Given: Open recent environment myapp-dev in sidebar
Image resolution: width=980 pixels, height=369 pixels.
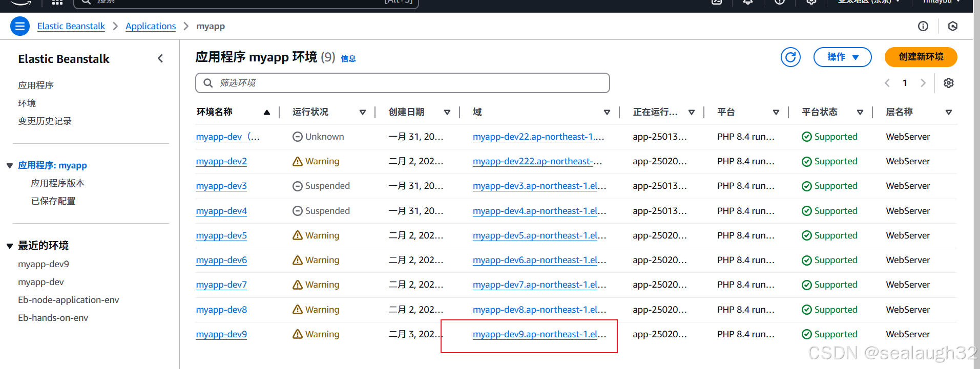Looking at the screenshot, I should 41,282.
